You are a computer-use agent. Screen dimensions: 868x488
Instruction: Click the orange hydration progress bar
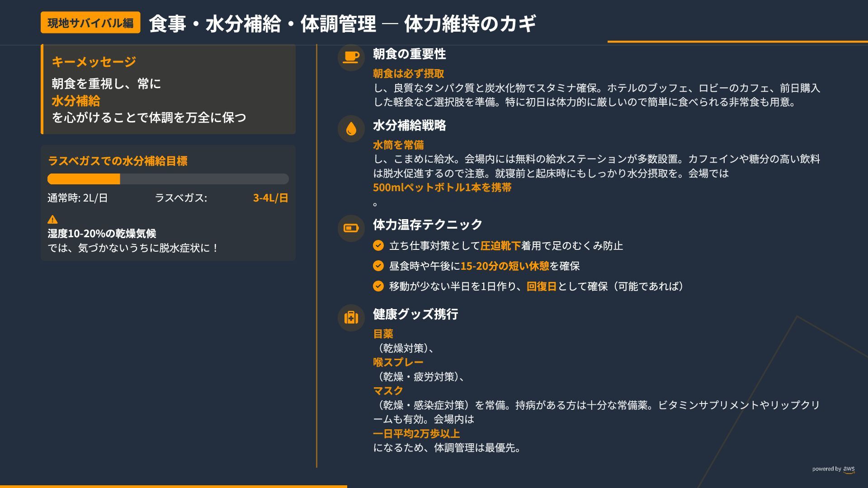tap(84, 179)
